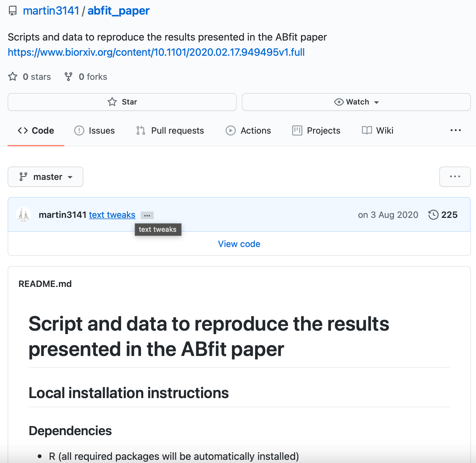Image resolution: width=476 pixels, height=463 pixels.
Task: Click the repository book icon
Action: click(13, 11)
